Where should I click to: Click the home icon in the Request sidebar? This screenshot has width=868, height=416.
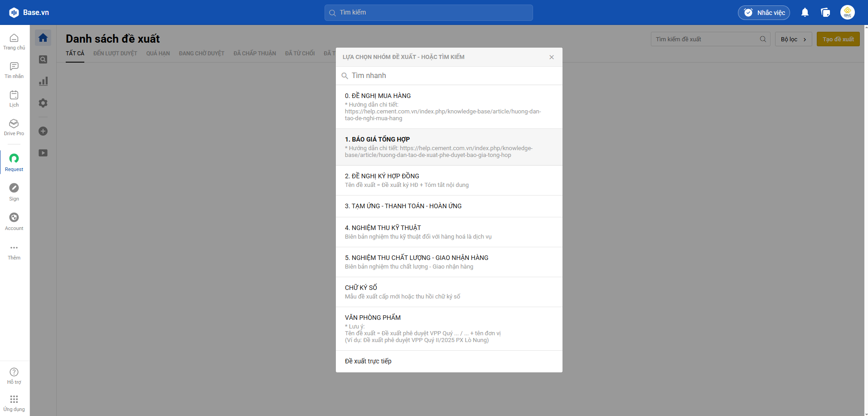pos(43,38)
